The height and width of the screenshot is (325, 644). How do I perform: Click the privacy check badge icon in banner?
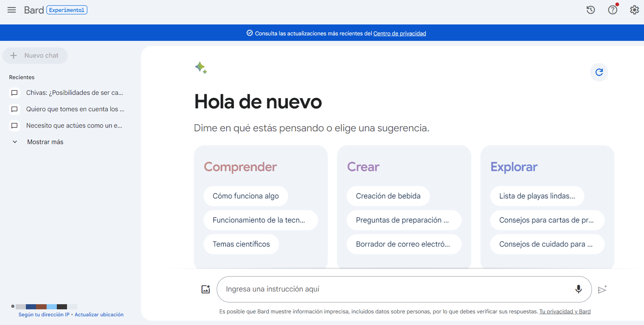(x=250, y=33)
